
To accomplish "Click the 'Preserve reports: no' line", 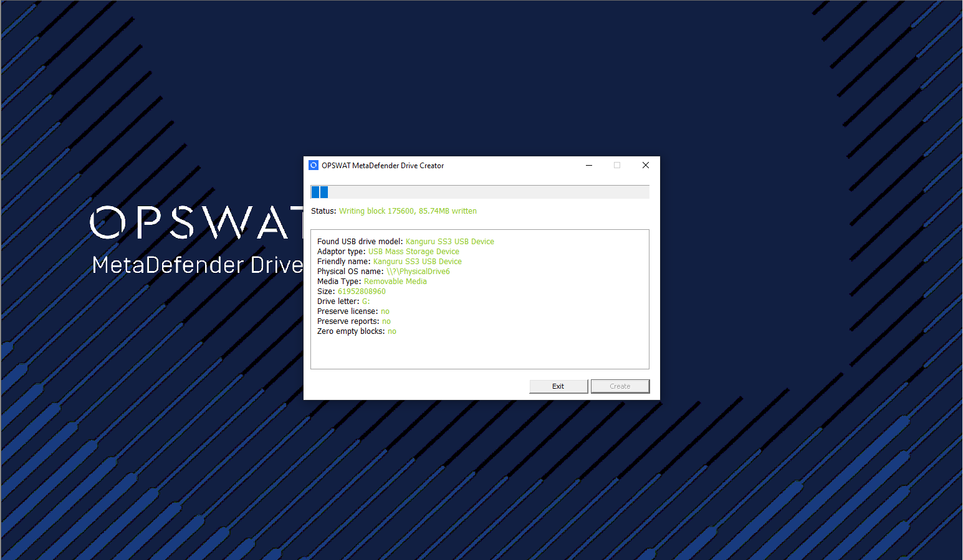I will pyautogui.click(x=354, y=321).
